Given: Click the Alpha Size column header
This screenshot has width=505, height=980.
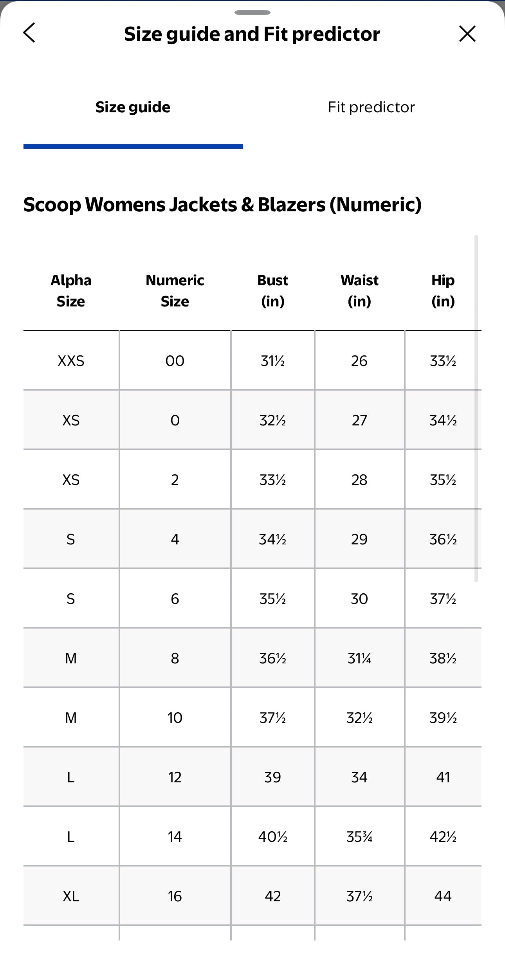Looking at the screenshot, I should [71, 291].
